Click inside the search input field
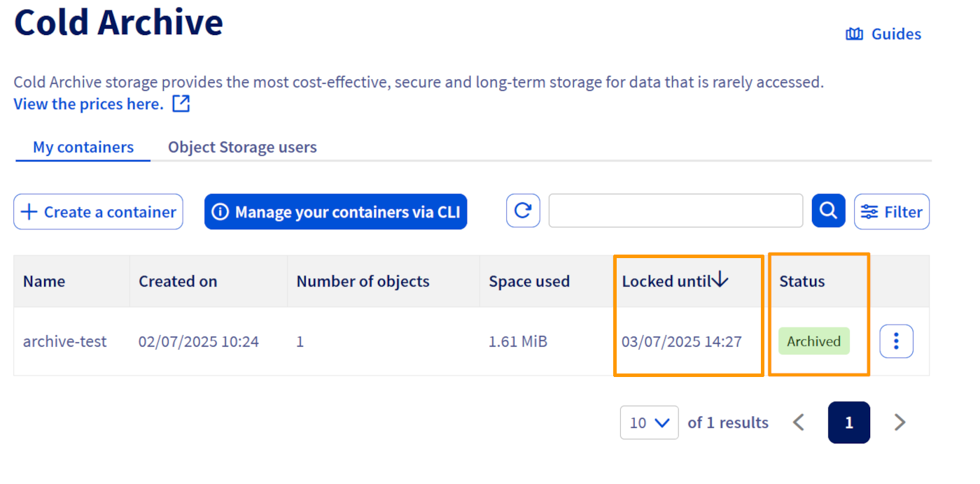The width and height of the screenshot is (980, 484). [675, 211]
